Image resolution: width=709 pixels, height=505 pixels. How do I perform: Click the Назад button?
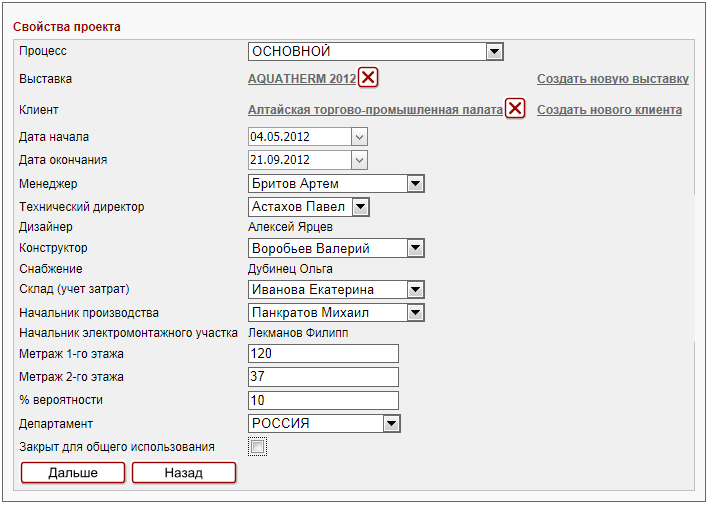point(184,473)
